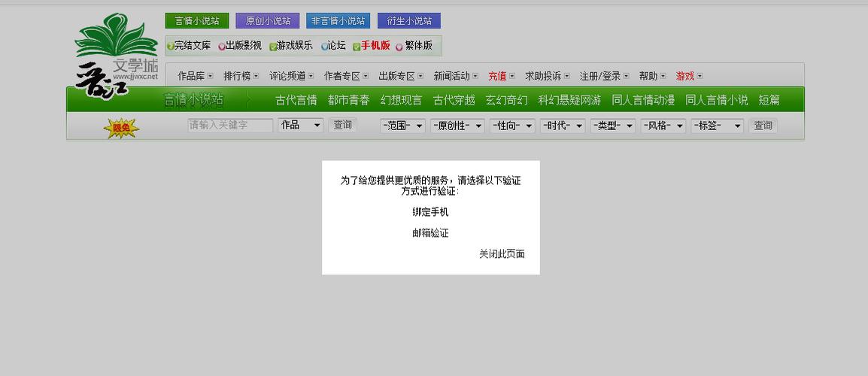Open 游戏娱乐 link
The height and width of the screenshot is (376, 868).
(295, 46)
